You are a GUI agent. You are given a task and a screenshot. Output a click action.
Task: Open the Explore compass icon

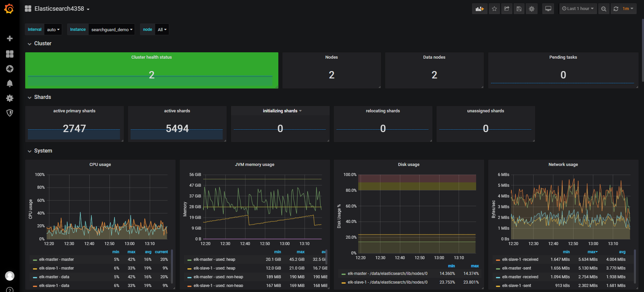(x=10, y=69)
